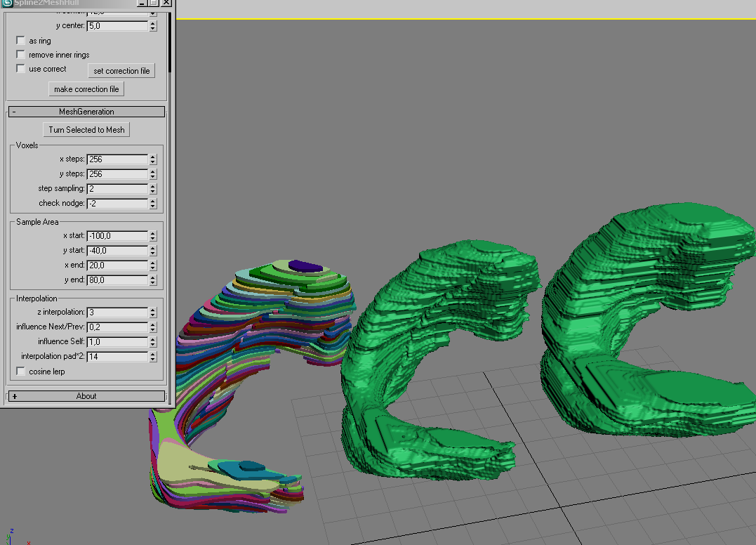
Task: Click the step sampling spinner arrows
Action: [153, 189]
